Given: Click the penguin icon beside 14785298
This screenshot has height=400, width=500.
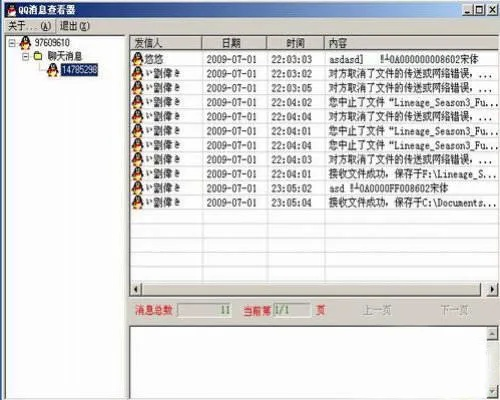Looking at the screenshot, I should click(52, 70).
